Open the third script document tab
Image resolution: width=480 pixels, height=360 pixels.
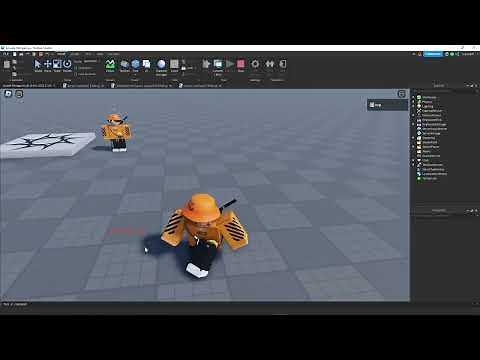tap(142, 86)
